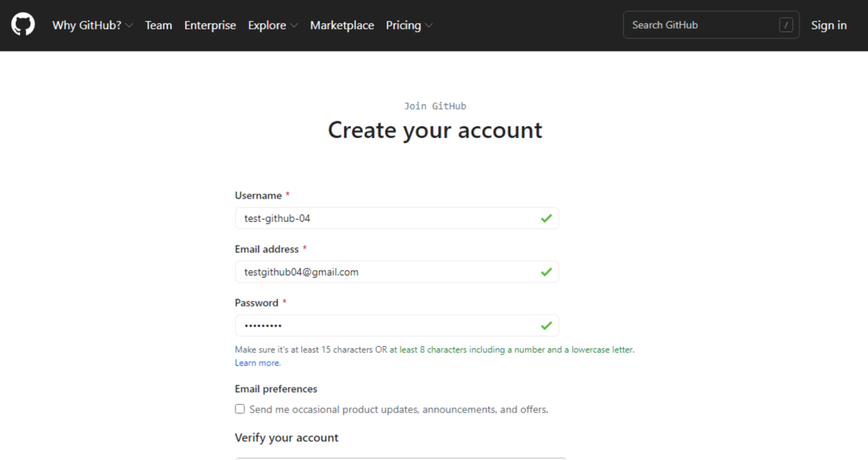Open the Team page
Image resolution: width=868 pixels, height=460 pixels.
click(158, 25)
